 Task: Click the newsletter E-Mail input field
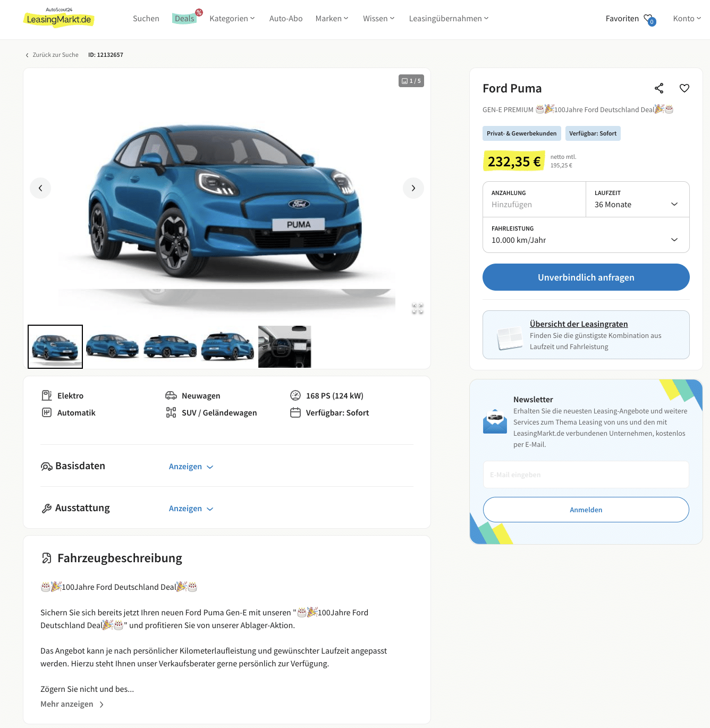pos(586,475)
